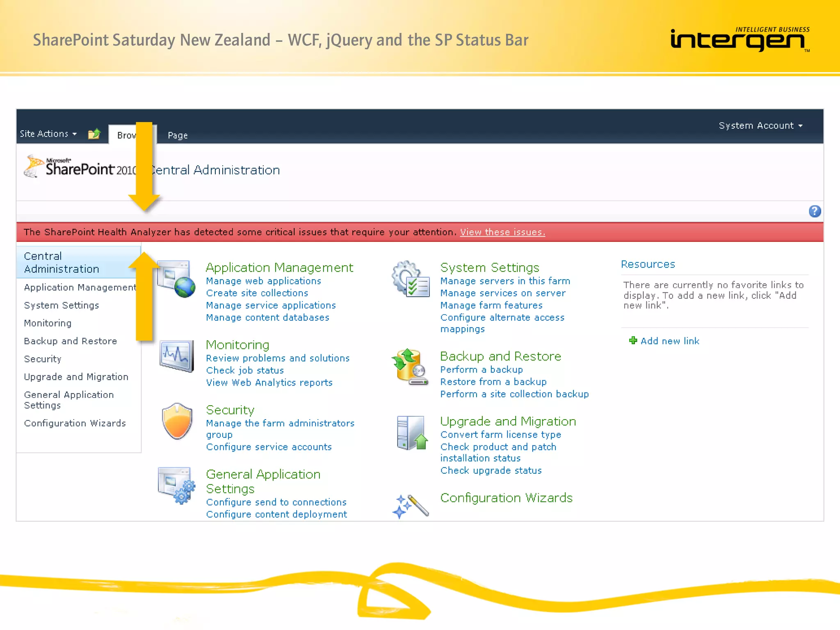Open the Backup and Restore heading link
This screenshot has width=840, height=630.
(501, 356)
